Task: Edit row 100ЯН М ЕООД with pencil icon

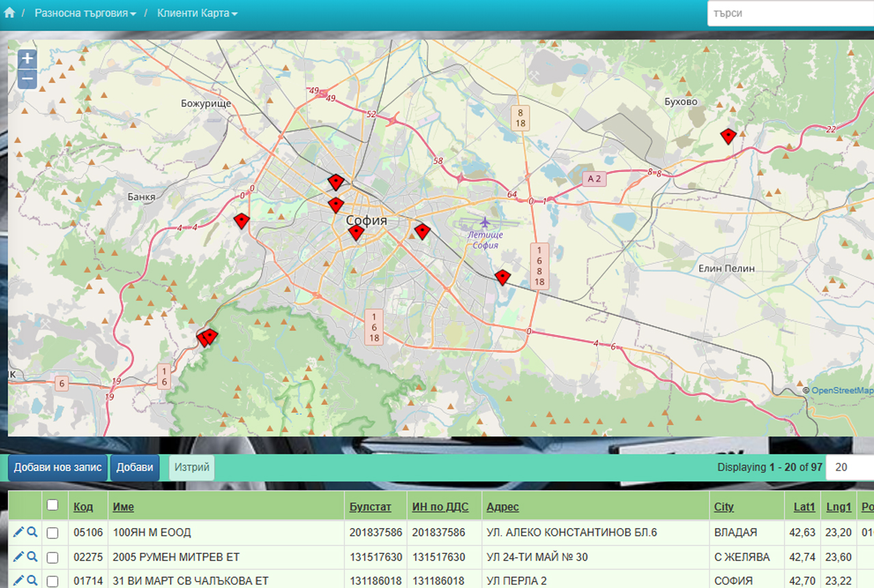Action: coord(18,532)
